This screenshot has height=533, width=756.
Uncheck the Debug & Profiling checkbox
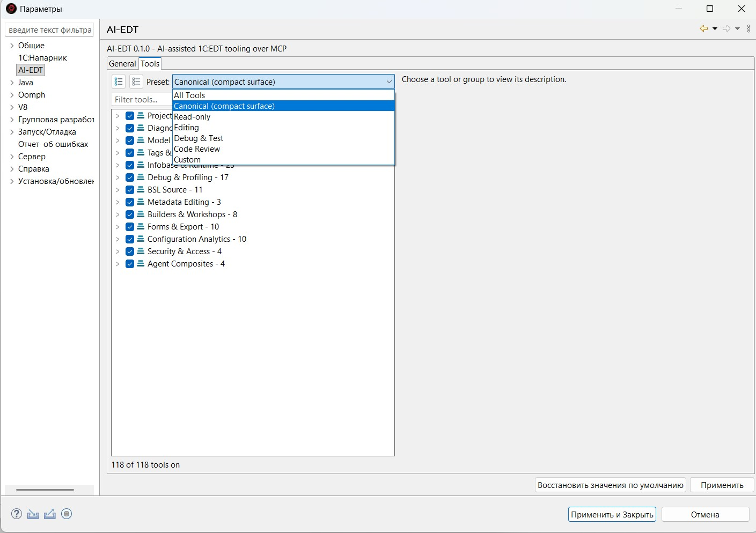click(130, 177)
